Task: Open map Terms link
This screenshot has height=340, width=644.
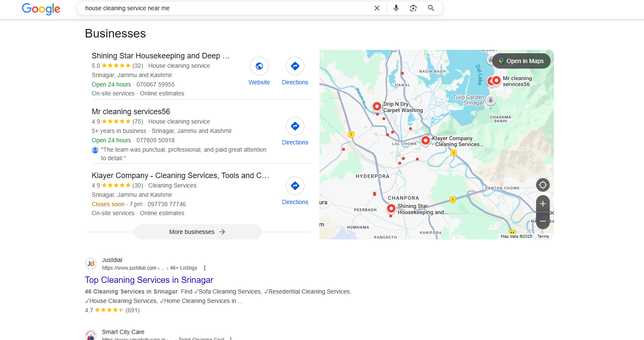Action: (543, 236)
